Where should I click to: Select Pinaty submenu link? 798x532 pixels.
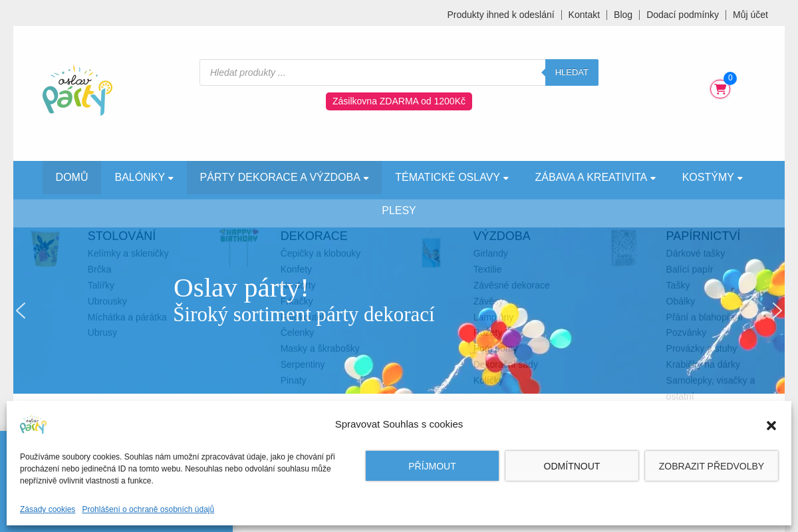point(293,380)
